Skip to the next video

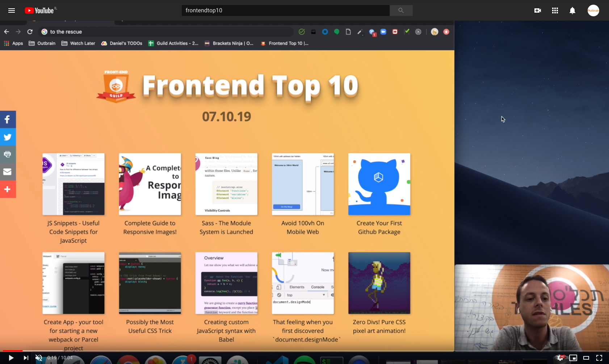26,358
